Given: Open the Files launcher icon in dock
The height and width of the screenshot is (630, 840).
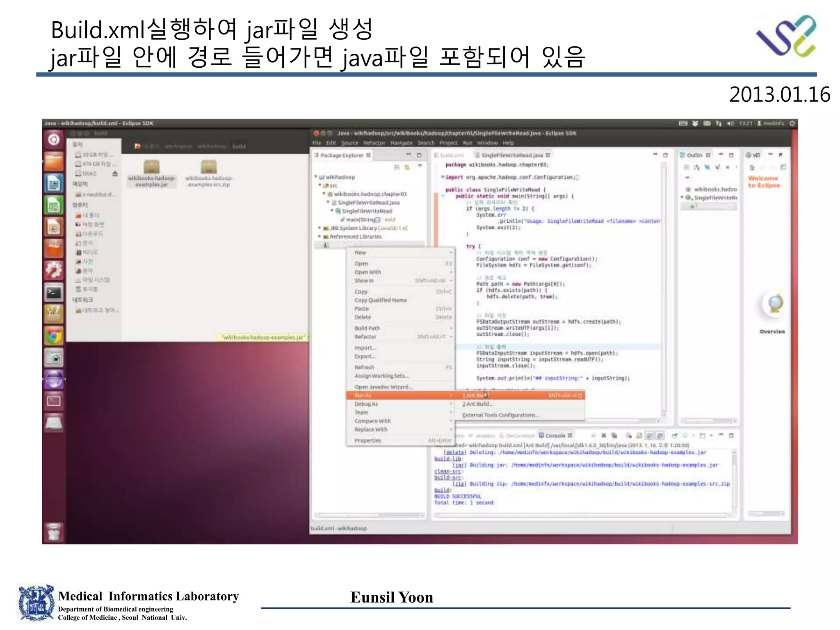Looking at the screenshot, I should pos(54,162).
